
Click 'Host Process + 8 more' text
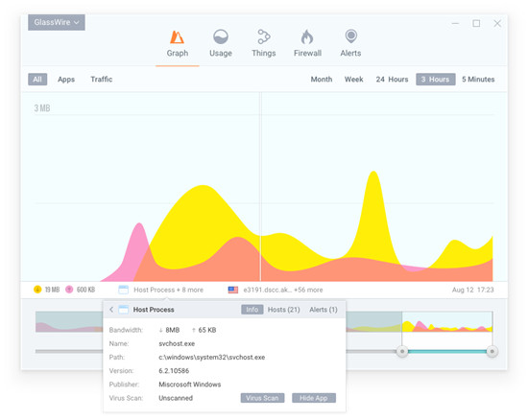coord(168,290)
